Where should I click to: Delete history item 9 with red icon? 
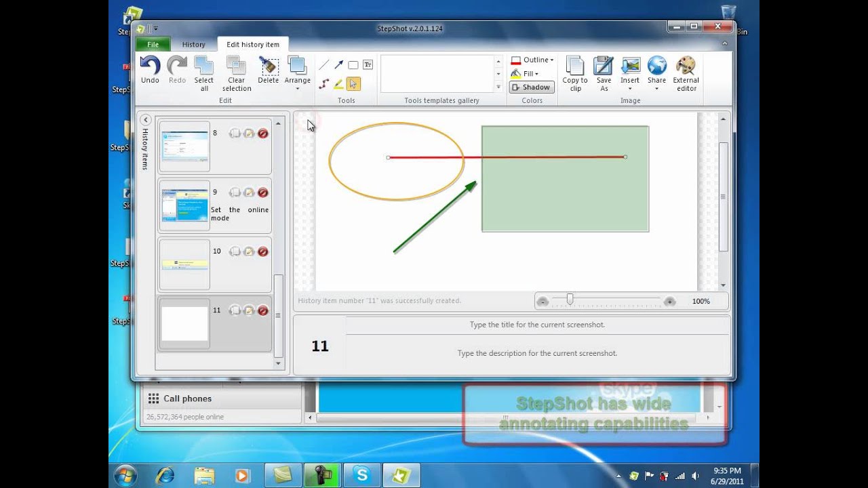(263, 192)
